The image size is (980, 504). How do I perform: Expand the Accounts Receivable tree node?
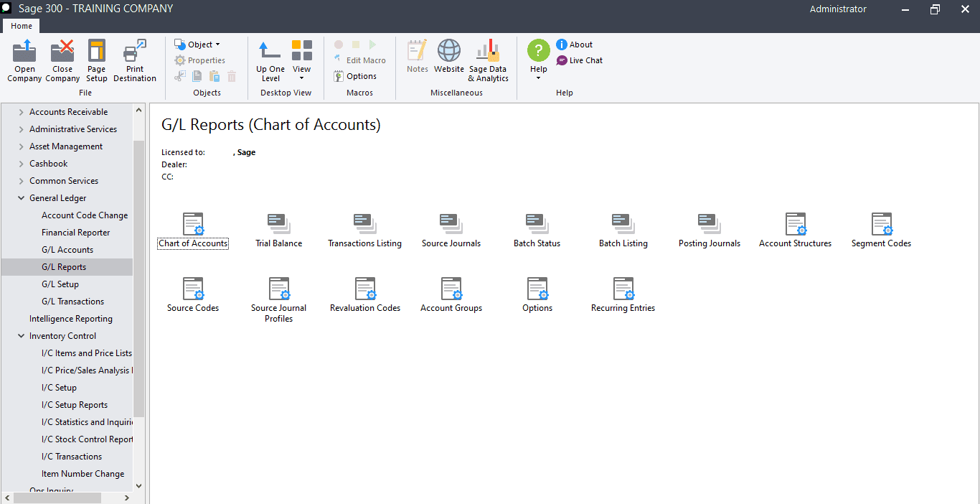pyautogui.click(x=22, y=112)
